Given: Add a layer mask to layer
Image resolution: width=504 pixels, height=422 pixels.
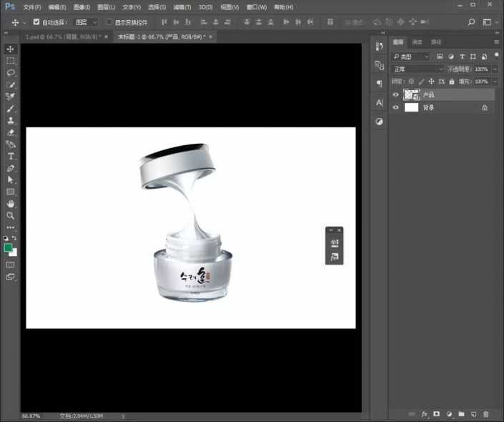Looking at the screenshot, I should click(x=436, y=414).
